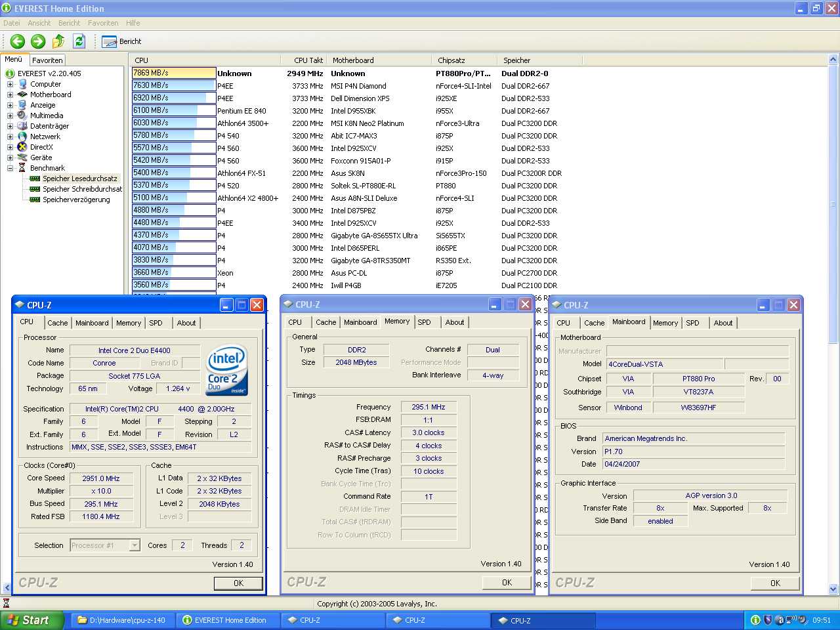Expand the Datenträger tree node
Viewport: 840px width, 630px height.
point(10,126)
